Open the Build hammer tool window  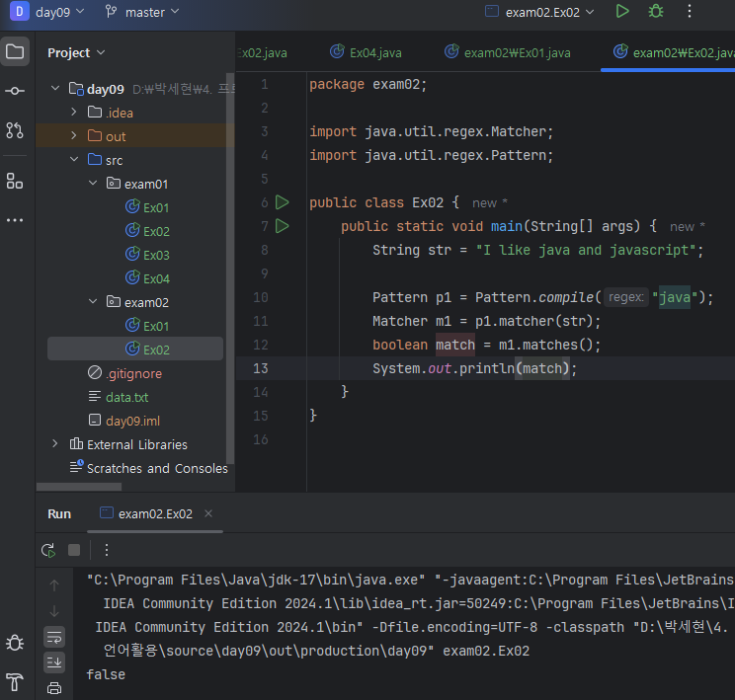click(15, 681)
